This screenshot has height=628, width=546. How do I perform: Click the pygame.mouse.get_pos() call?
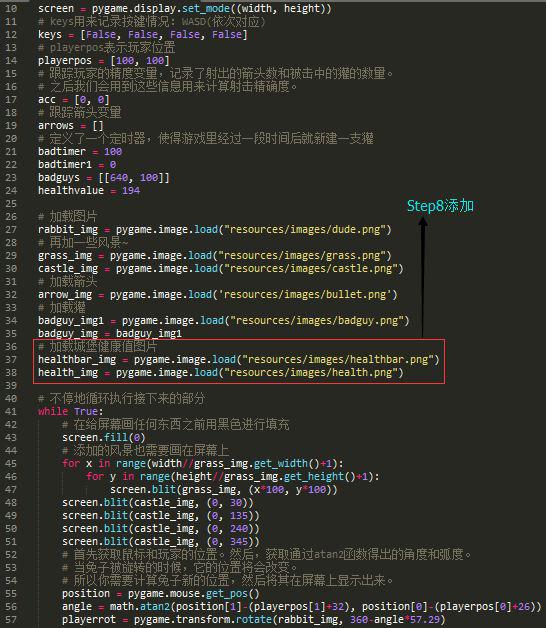coord(193,594)
